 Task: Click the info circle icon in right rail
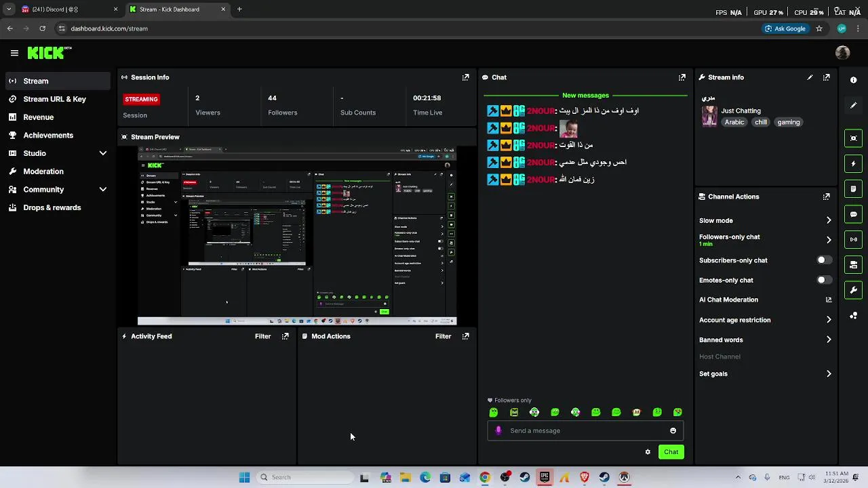[x=854, y=80]
